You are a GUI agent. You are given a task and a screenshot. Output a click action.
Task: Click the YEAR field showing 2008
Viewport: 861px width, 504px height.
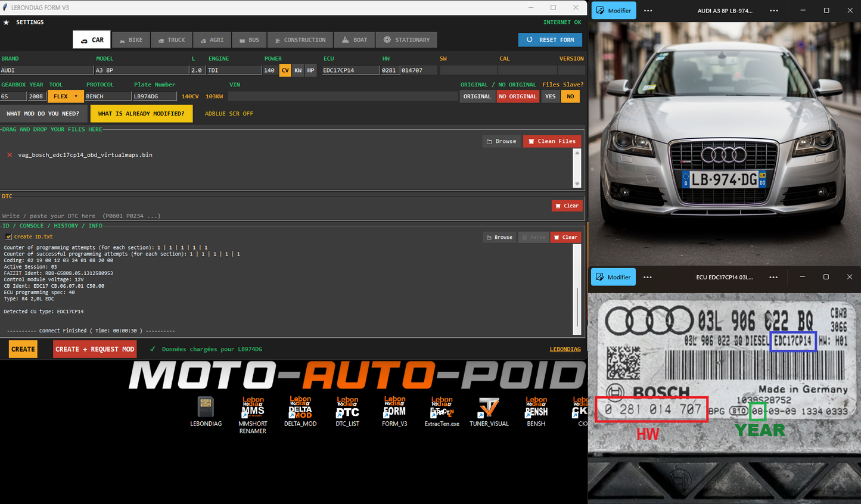(36, 97)
